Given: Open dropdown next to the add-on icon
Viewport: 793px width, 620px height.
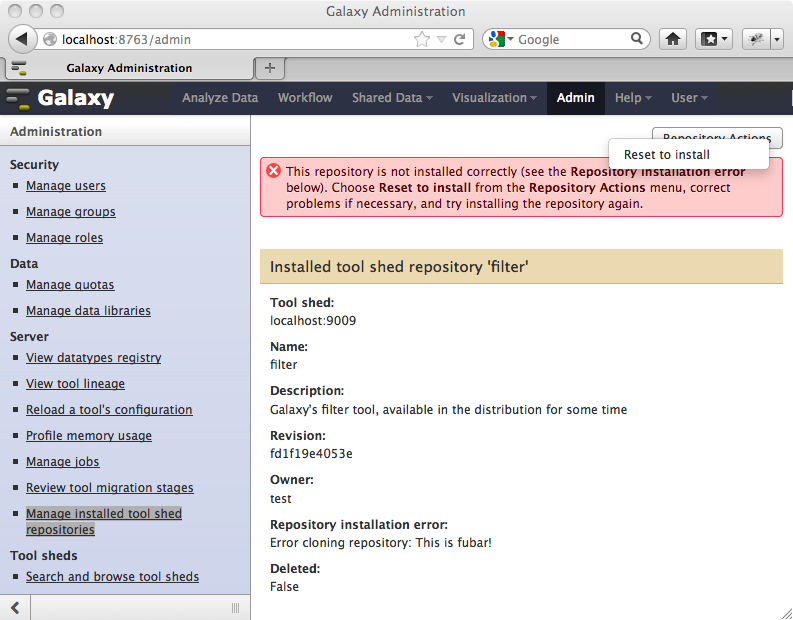Looking at the screenshot, I should coord(777,39).
